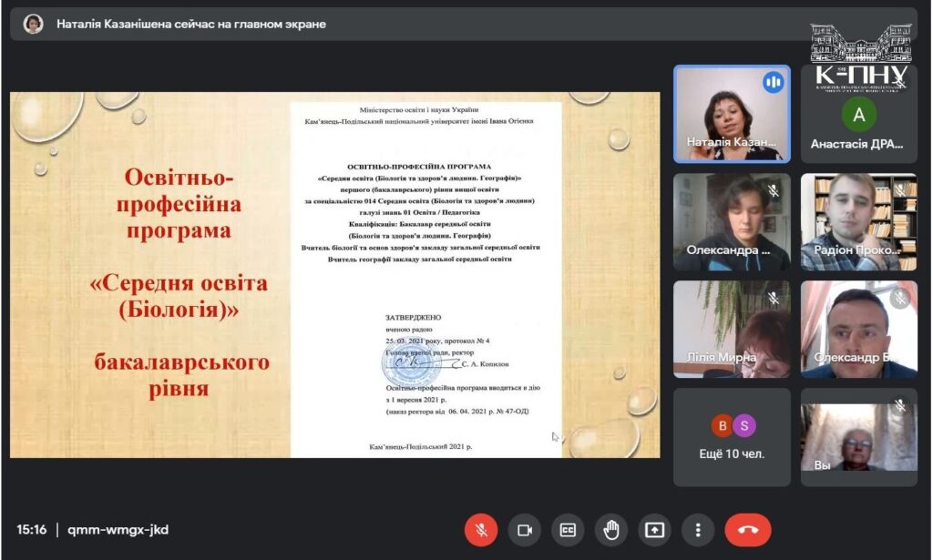Turn on closed captions
This screenshot has width=933, height=560.
point(568,530)
